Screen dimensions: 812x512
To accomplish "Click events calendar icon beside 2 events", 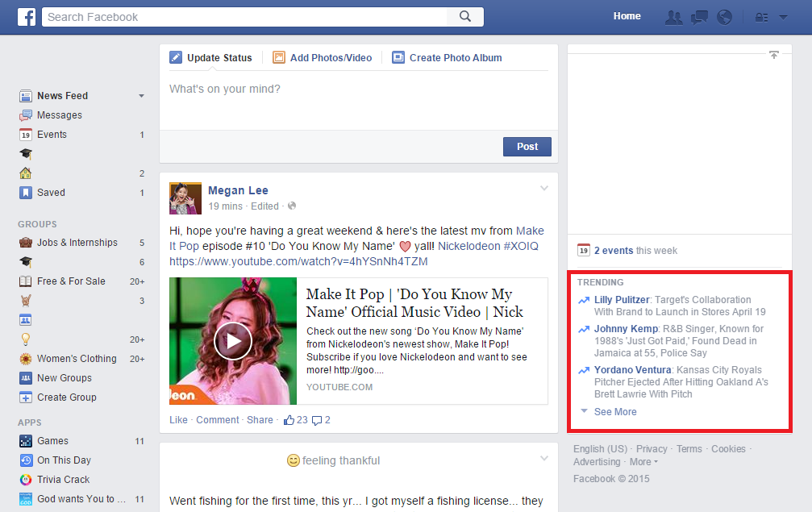I will pos(584,250).
